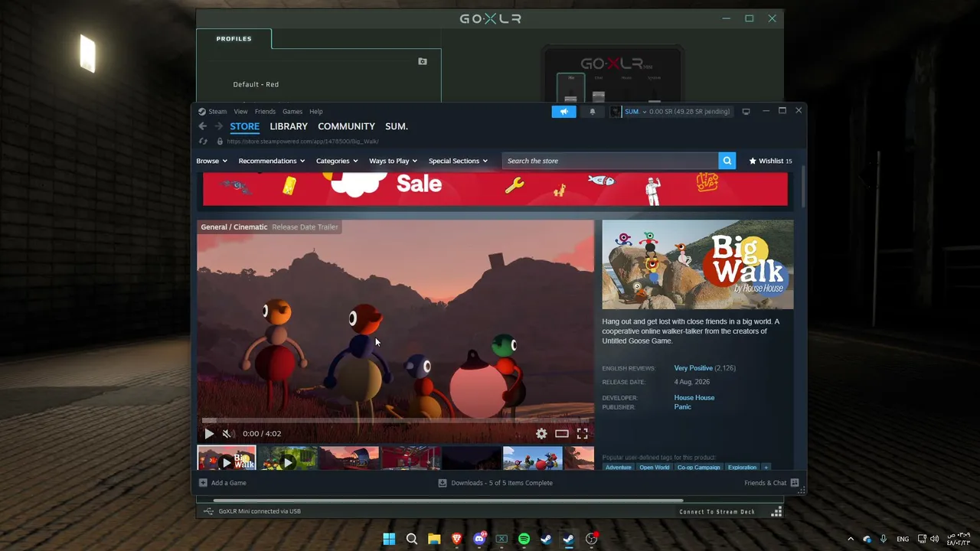The height and width of the screenshot is (551, 980).
Task: Open Steam announcements megaphone button
Action: coord(563,112)
